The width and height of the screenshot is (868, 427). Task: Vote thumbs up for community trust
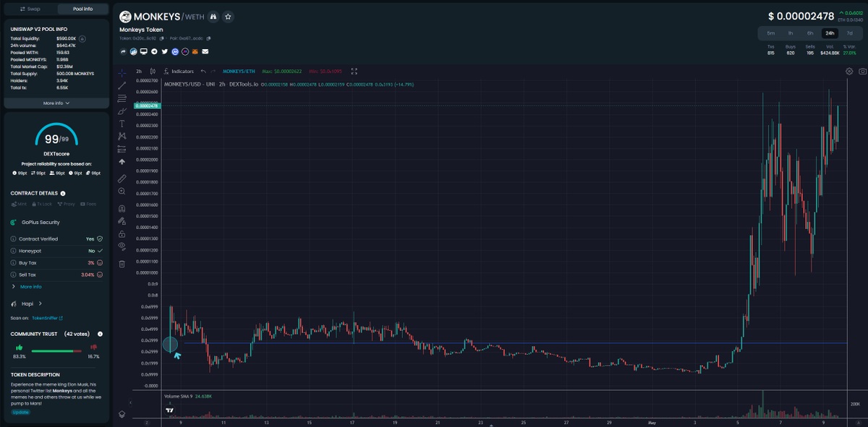pos(19,348)
